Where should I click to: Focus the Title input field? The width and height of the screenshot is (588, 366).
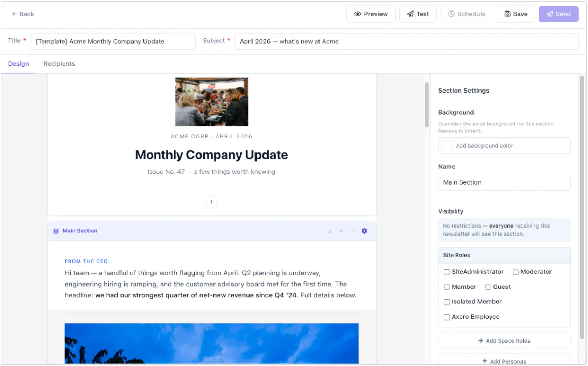(113, 41)
